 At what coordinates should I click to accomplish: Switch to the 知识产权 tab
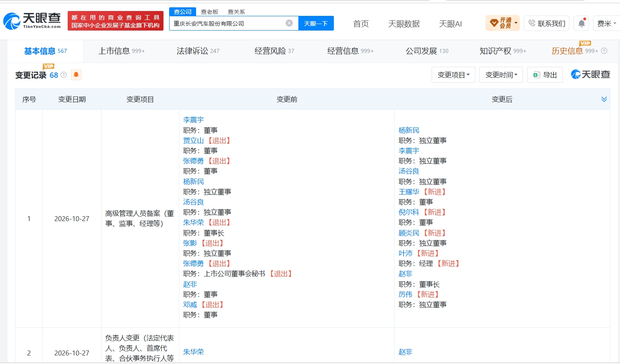coord(503,51)
